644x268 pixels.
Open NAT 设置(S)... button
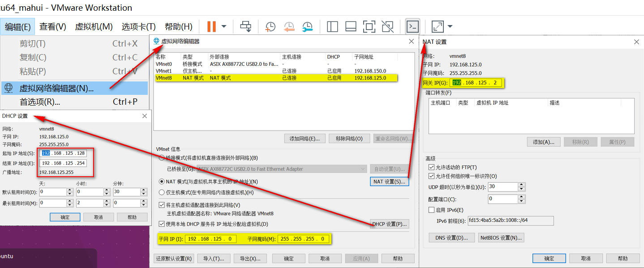(390, 182)
